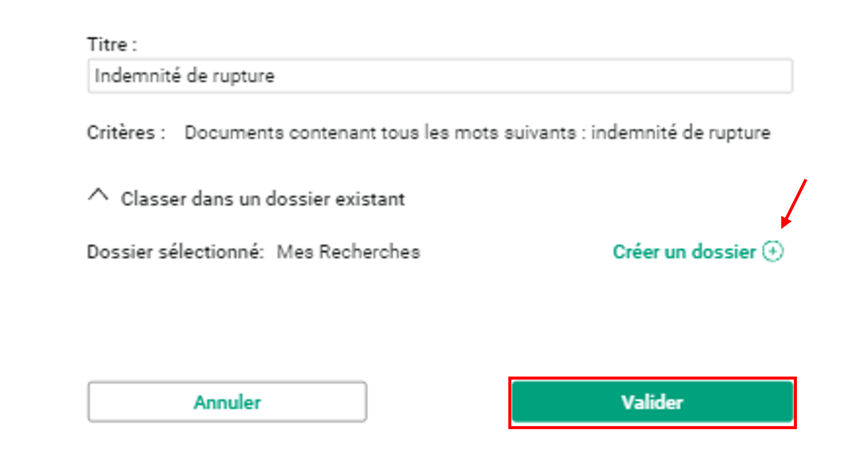Click the Dossier sélectionné label
Viewport: 868px width, 458px height.
174,252
